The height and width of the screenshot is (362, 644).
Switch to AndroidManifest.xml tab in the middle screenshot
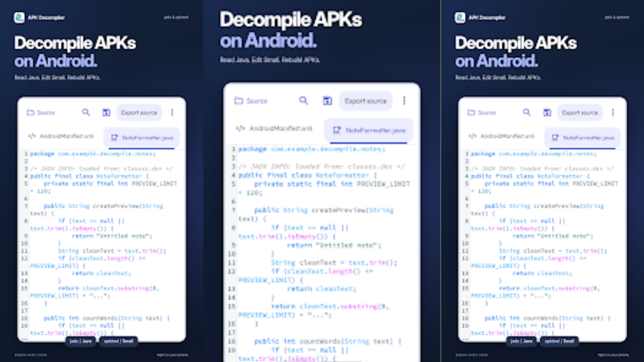coord(274,129)
